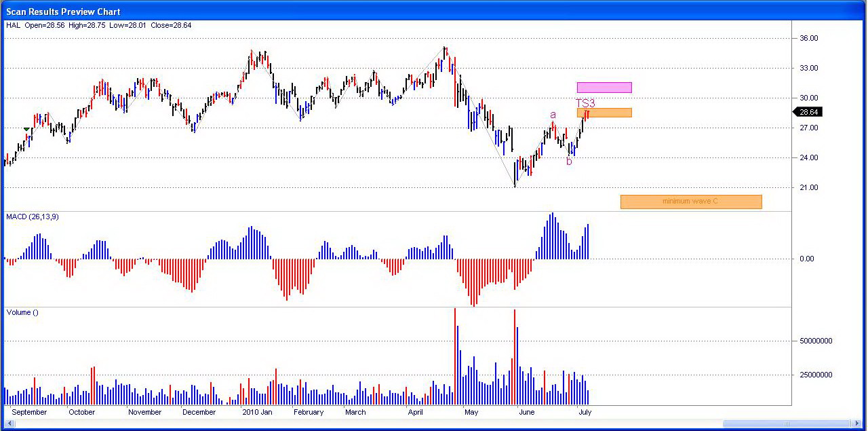Select the wave 'b' label on the chart
This screenshot has width=868, height=431.
tap(569, 162)
